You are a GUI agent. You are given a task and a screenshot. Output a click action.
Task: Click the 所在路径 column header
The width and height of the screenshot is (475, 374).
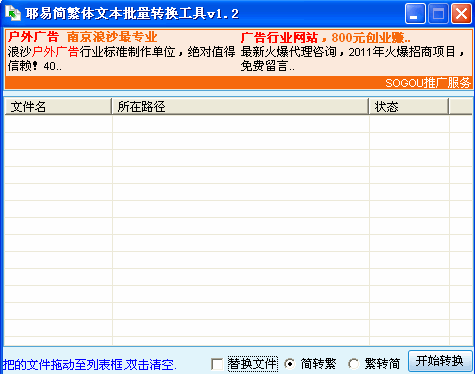coord(240,106)
